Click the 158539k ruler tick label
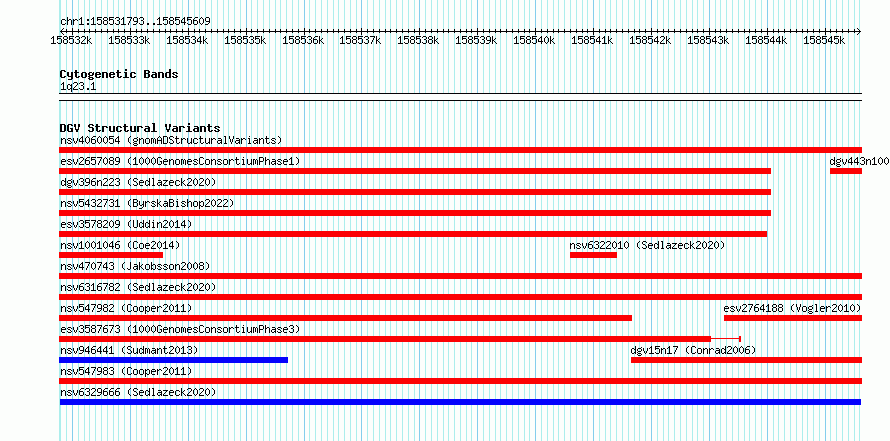This screenshot has height=441, width=890. click(476, 40)
